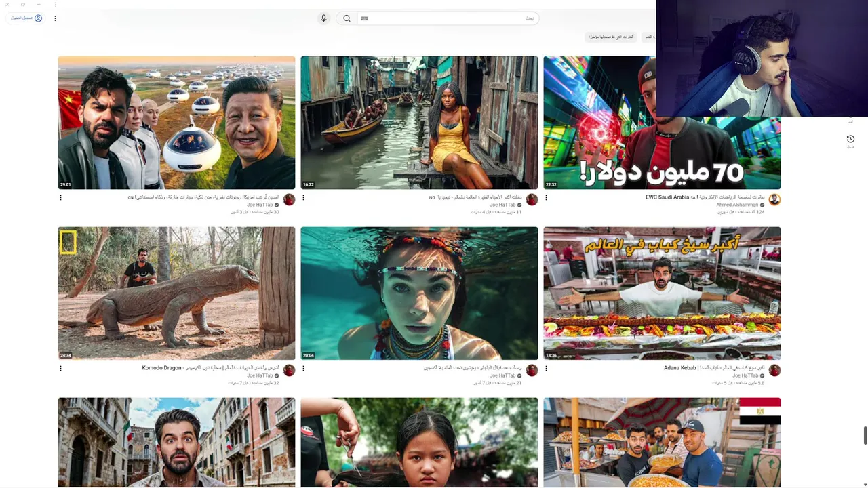Click the sign-in button with user icon

[x=26, y=18]
